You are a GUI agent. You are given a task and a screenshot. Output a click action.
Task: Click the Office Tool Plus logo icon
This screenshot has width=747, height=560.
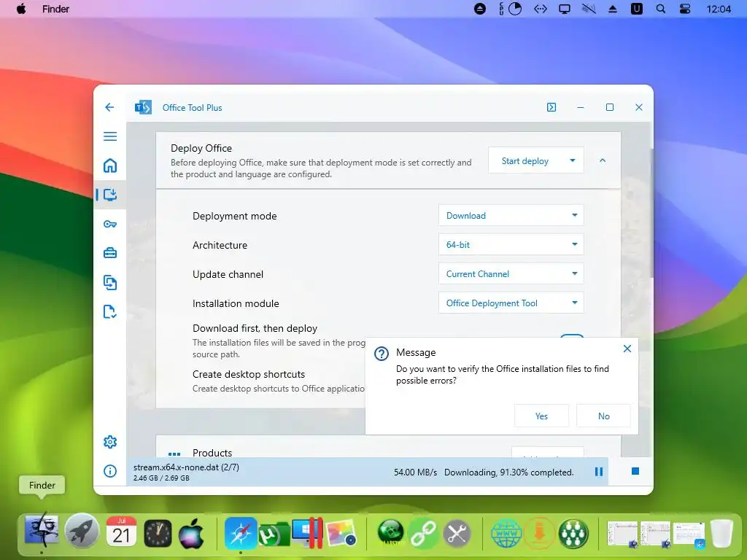point(143,107)
